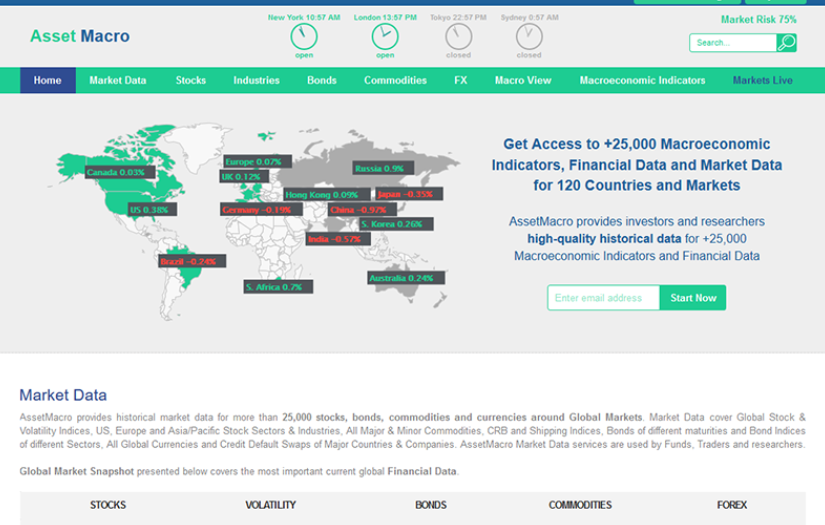
Task: Click the Start Now button
Action: 693,298
